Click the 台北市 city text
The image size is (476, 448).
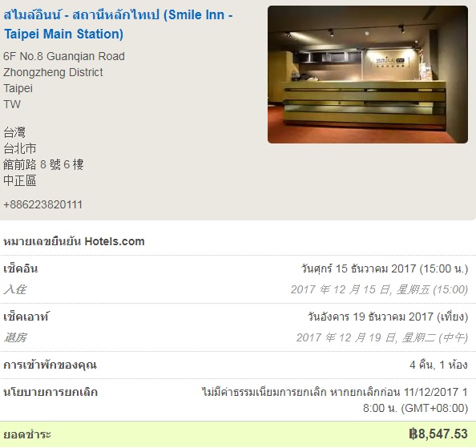coord(20,148)
